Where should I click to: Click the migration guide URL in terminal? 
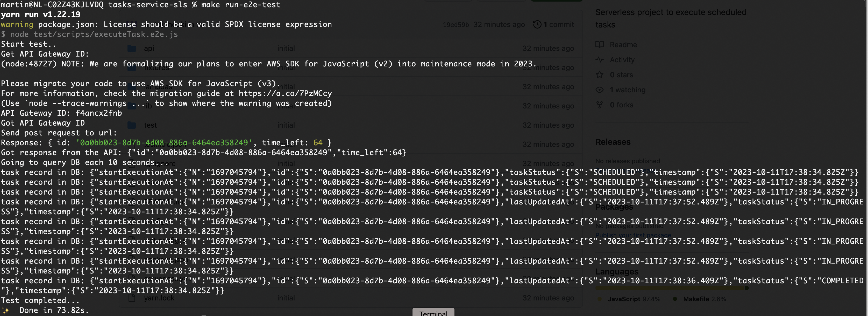[x=285, y=93]
